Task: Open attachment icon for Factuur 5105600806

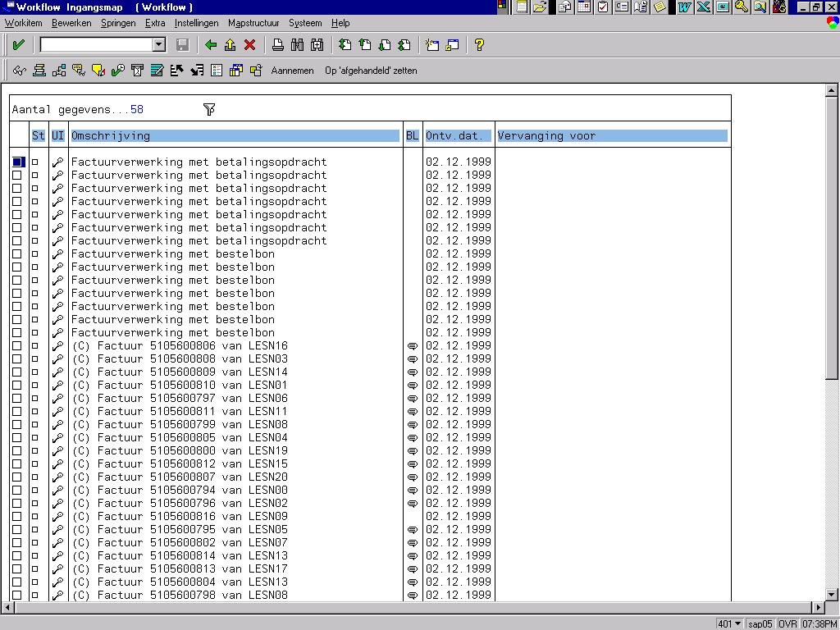Action: [x=413, y=346]
